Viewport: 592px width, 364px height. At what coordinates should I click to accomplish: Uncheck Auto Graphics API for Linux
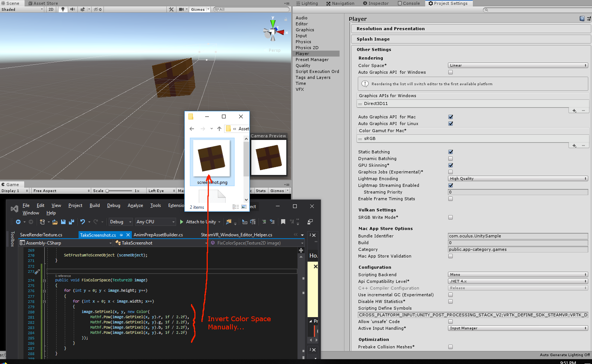click(x=451, y=124)
